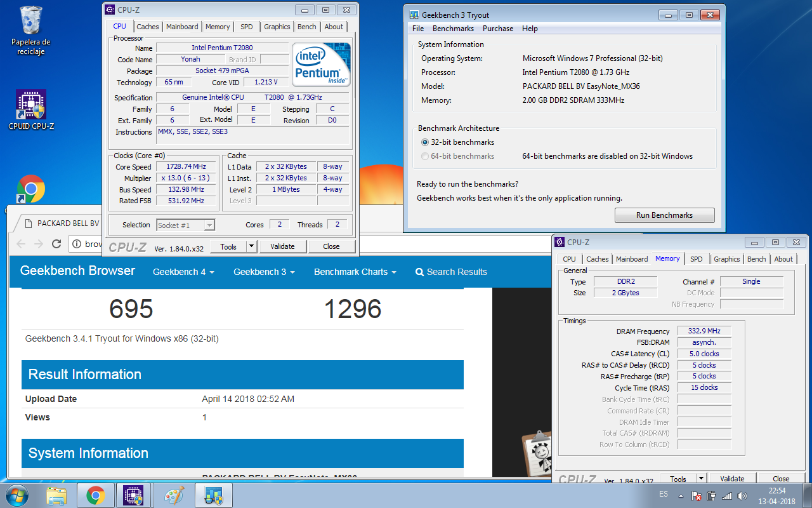Viewport: 812px width, 508px height.
Task: Open Paint from the taskbar
Action: (173, 495)
